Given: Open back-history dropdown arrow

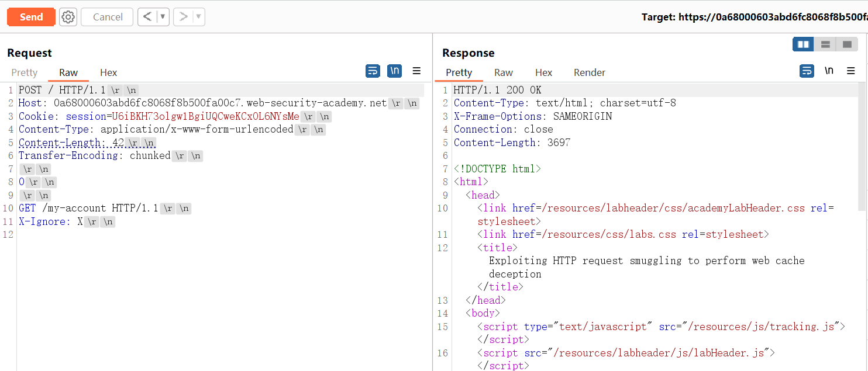Looking at the screenshot, I should (x=163, y=17).
